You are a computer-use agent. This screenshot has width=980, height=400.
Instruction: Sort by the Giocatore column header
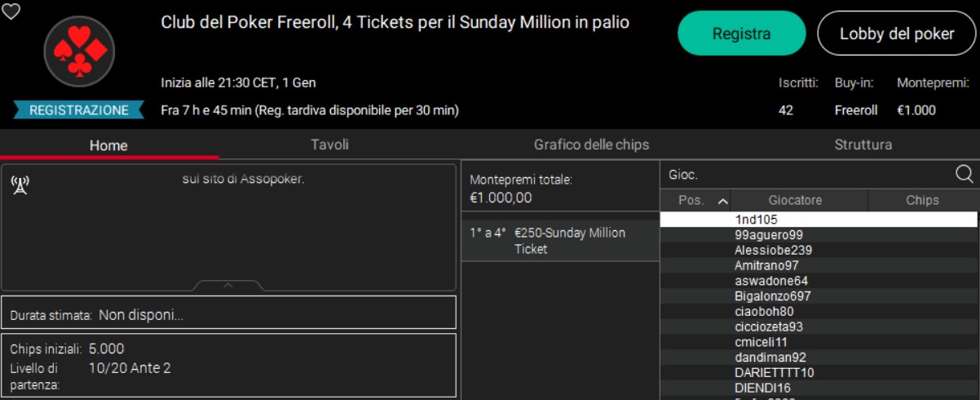tap(795, 200)
